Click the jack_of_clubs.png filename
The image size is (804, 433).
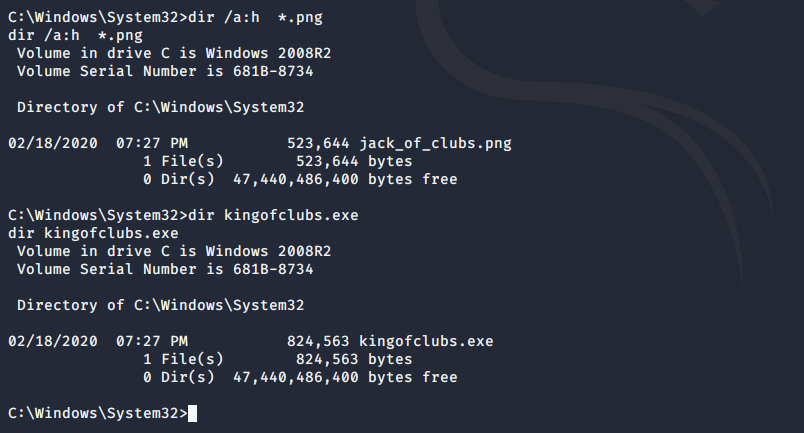(435, 144)
